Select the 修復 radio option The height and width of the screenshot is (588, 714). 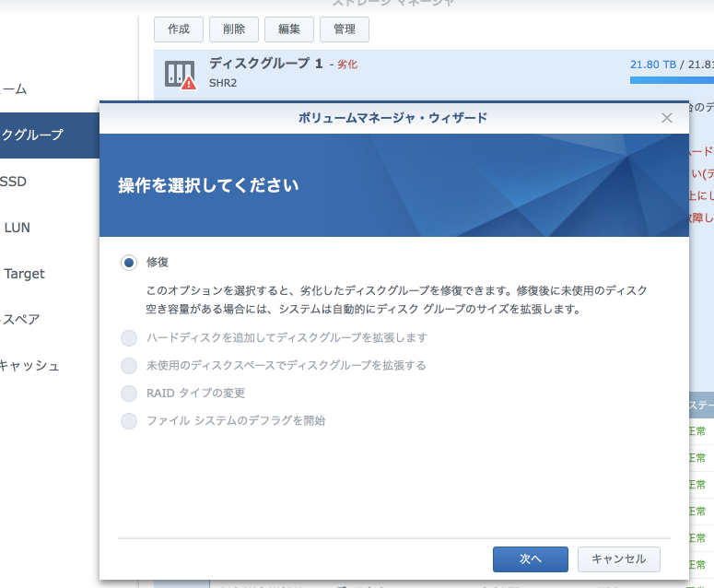(129, 263)
